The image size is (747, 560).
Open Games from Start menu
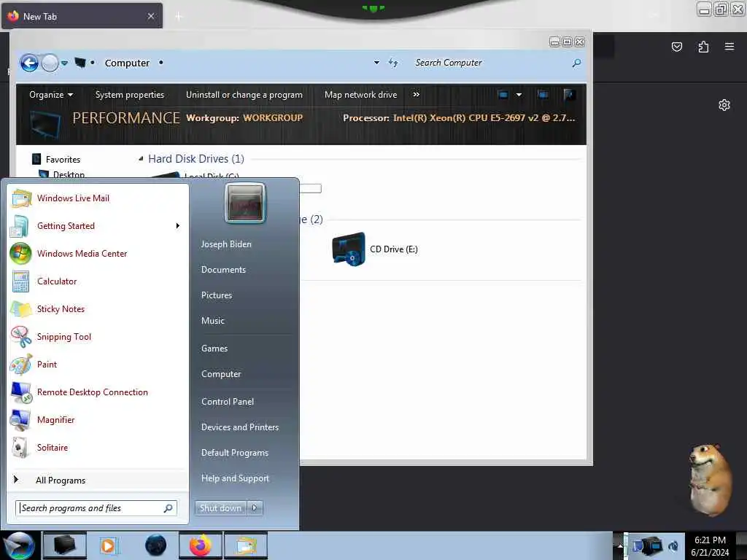tap(214, 348)
